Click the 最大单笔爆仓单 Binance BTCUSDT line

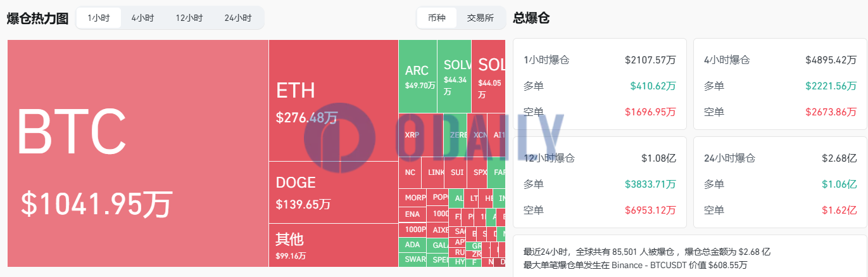(636, 265)
